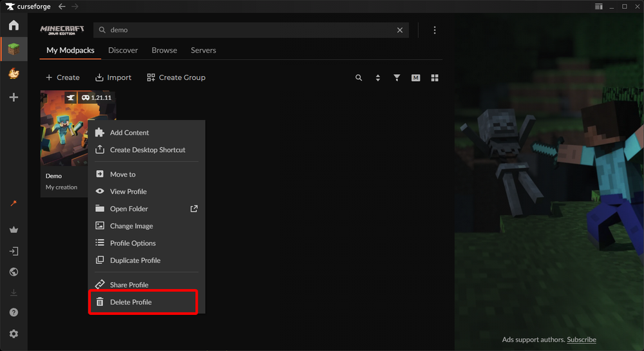Select the Minecraft grass block game icon

pos(14,49)
